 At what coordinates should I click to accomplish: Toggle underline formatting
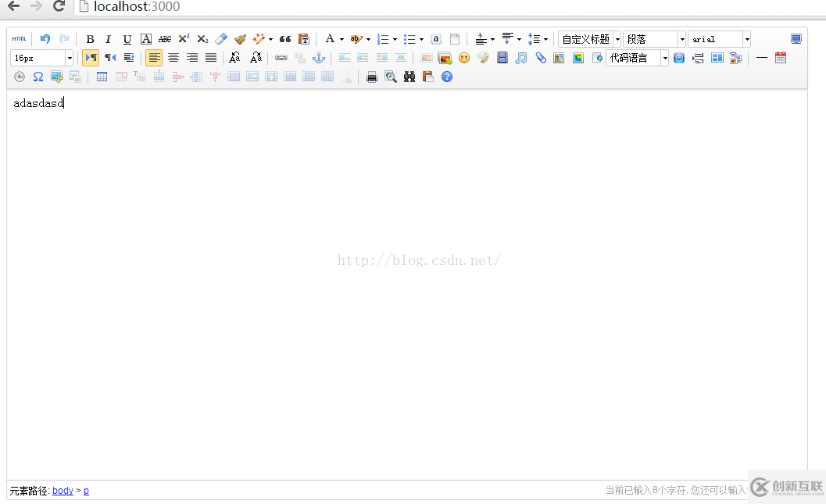tap(127, 39)
